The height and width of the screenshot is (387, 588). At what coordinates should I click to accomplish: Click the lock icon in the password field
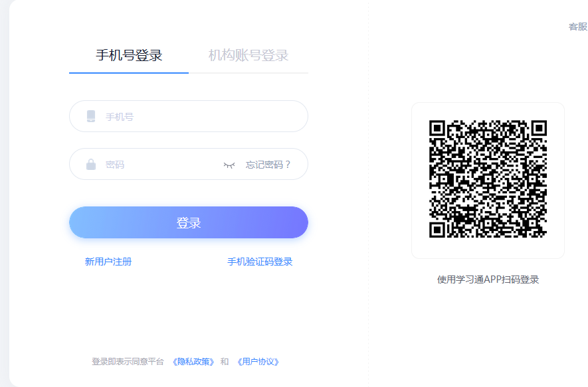91,165
